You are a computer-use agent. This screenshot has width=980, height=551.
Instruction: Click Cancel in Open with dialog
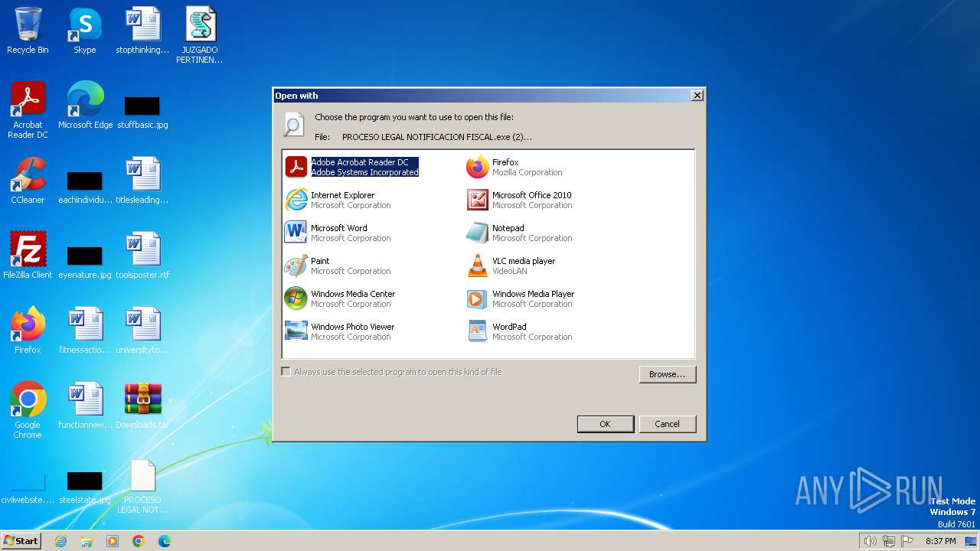[x=667, y=424]
